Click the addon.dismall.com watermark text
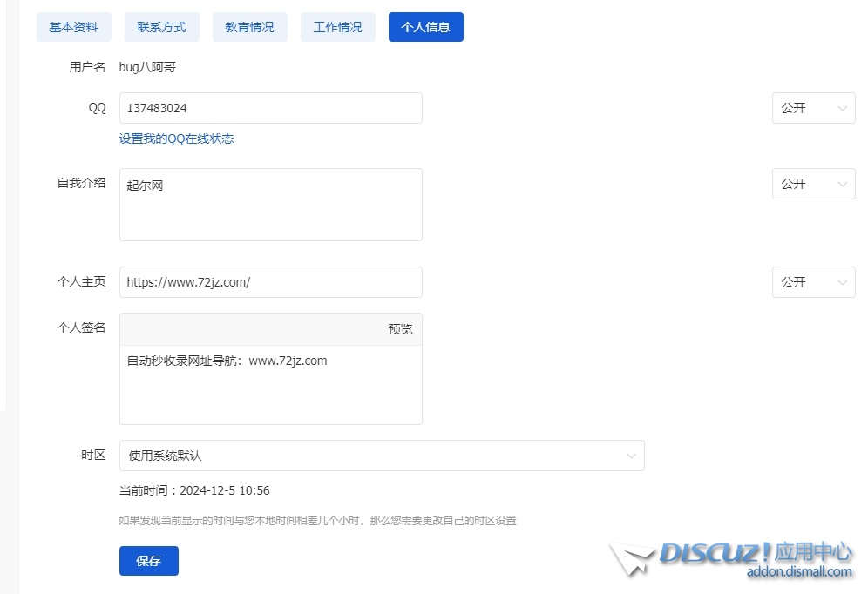 coord(798,571)
